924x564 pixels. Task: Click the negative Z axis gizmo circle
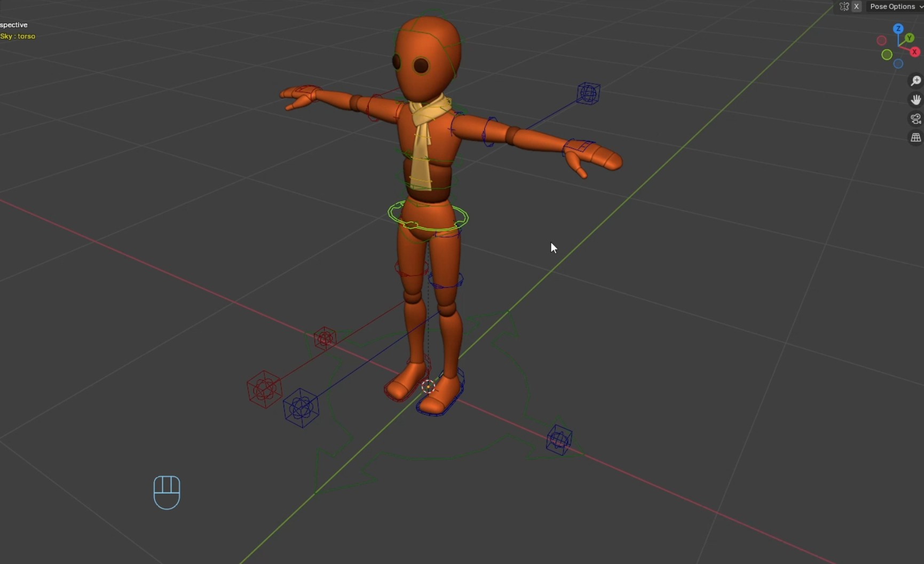pyautogui.click(x=898, y=64)
